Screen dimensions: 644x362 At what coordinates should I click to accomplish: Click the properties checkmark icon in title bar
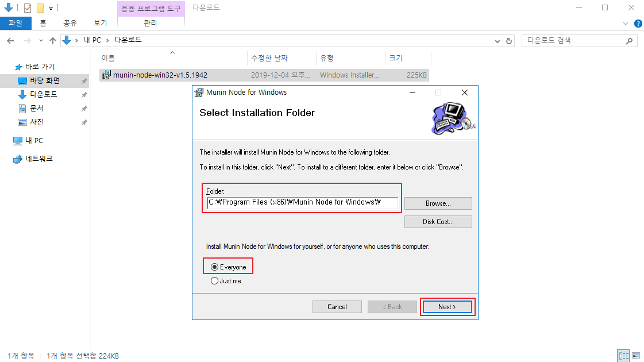[x=28, y=7]
